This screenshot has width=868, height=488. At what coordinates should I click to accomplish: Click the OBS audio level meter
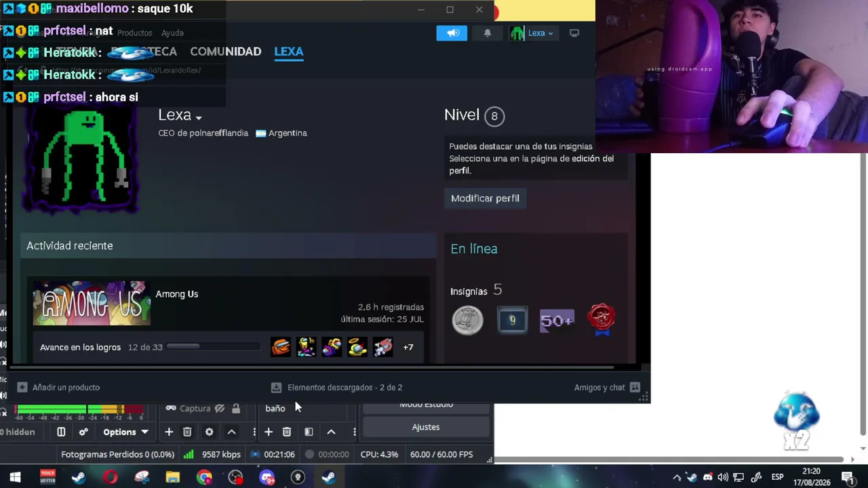click(79, 409)
